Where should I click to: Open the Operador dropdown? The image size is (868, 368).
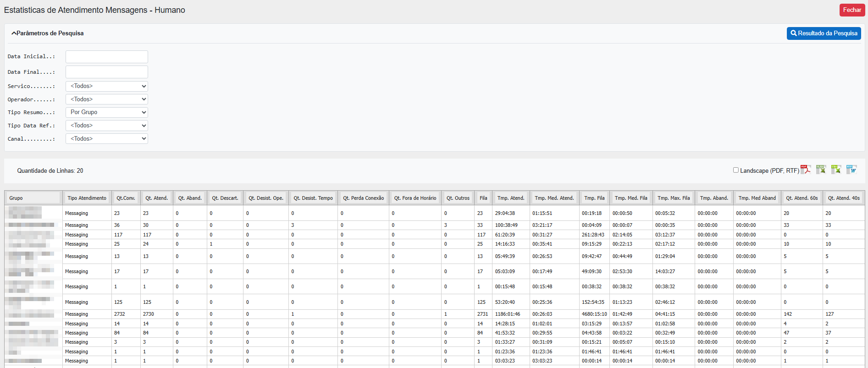[106, 99]
